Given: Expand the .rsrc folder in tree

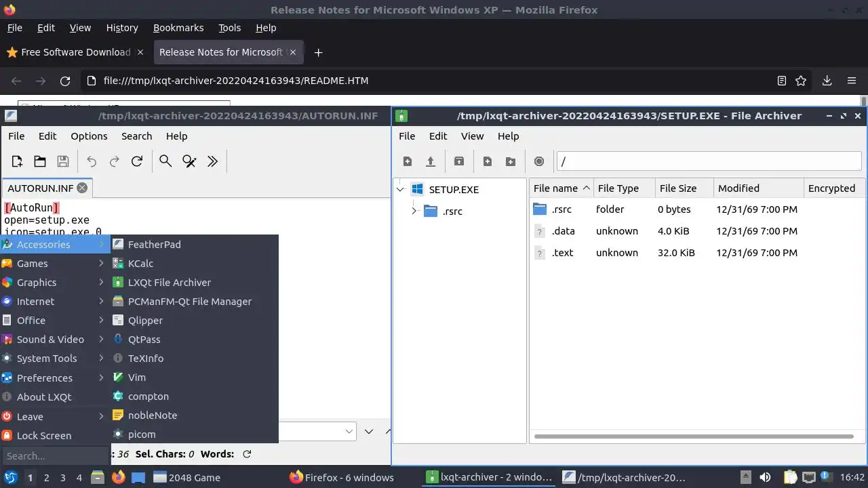Looking at the screenshot, I should pyautogui.click(x=414, y=211).
